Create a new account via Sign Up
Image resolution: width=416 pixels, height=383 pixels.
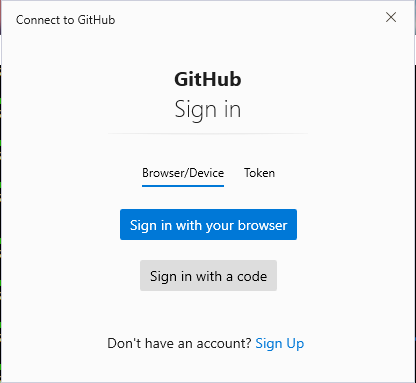tap(280, 344)
